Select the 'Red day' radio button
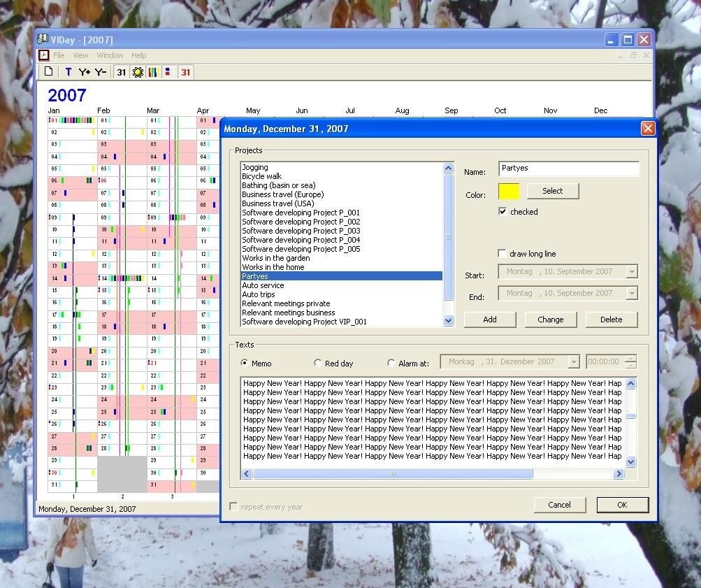701x588 pixels. [318, 363]
